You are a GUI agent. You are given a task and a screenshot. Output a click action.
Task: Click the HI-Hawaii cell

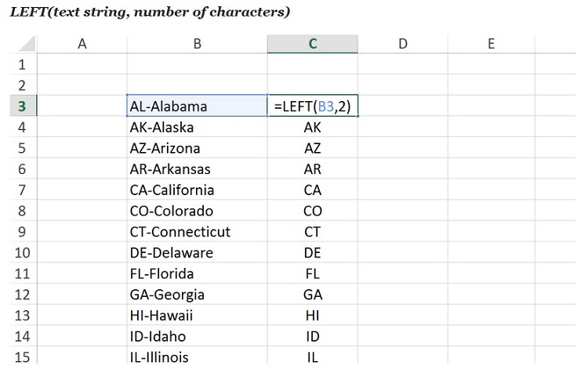(x=196, y=316)
